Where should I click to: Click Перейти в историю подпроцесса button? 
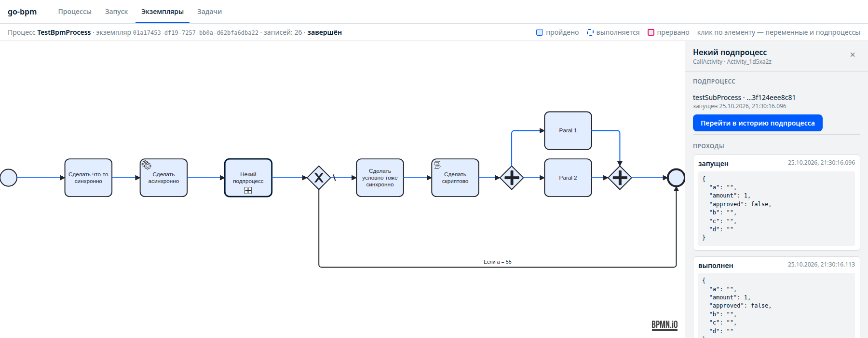pos(758,123)
